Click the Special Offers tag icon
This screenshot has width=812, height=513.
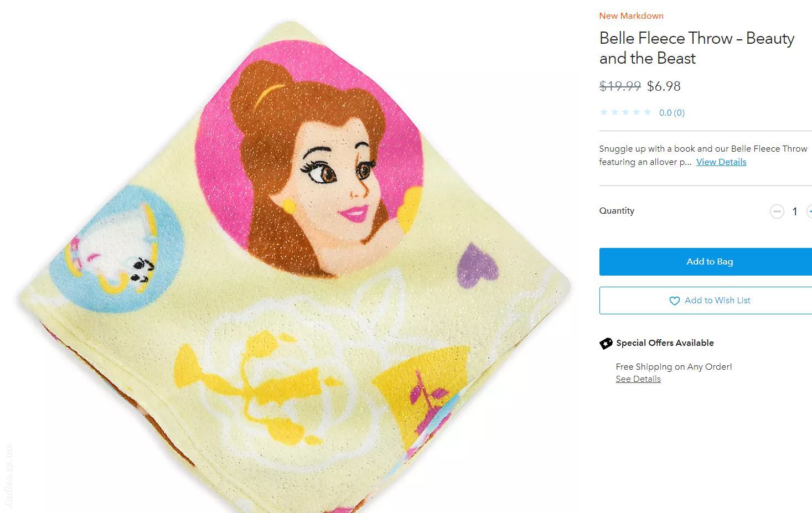tap(606, 343)
